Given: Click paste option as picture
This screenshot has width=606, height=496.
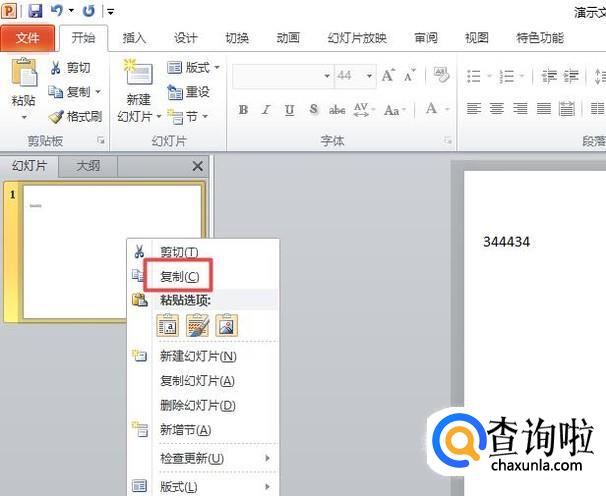Looking at the screenshot, I should pyautogui.click(x=226, y=325).
